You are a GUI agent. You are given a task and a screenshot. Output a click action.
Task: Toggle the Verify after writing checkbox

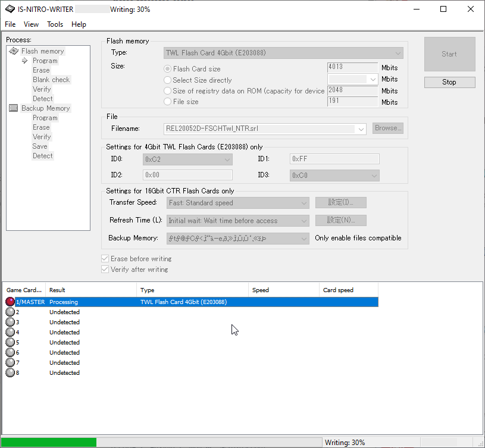click(105, 270)
